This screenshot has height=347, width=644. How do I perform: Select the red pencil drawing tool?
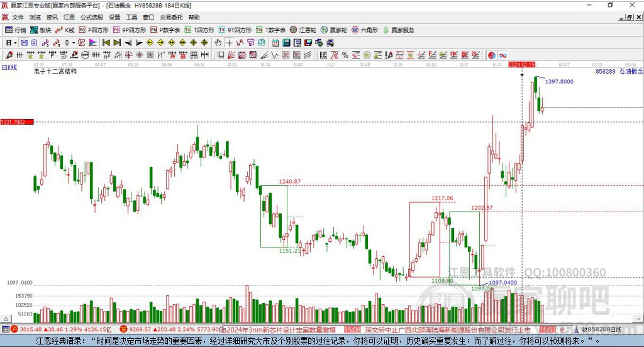pos(9,55)
